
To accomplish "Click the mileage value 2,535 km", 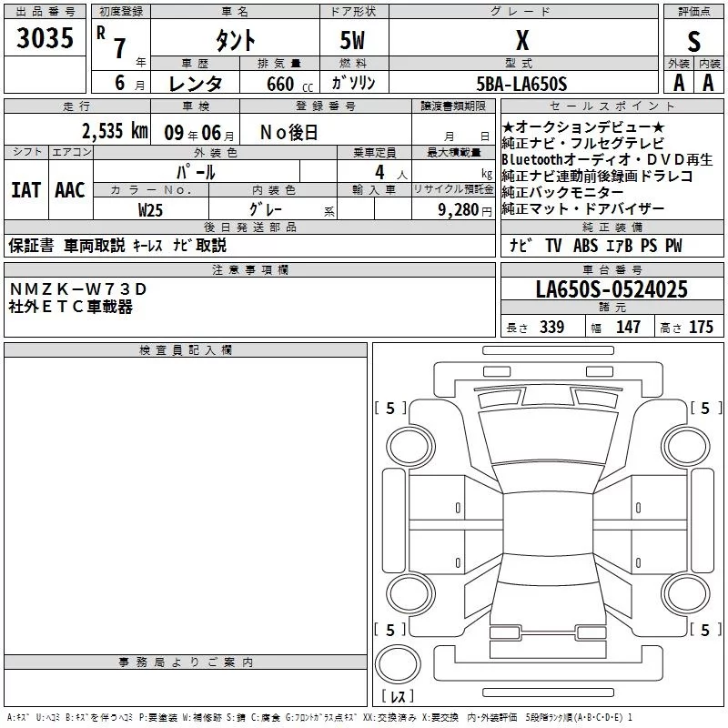I will [115, 131].
